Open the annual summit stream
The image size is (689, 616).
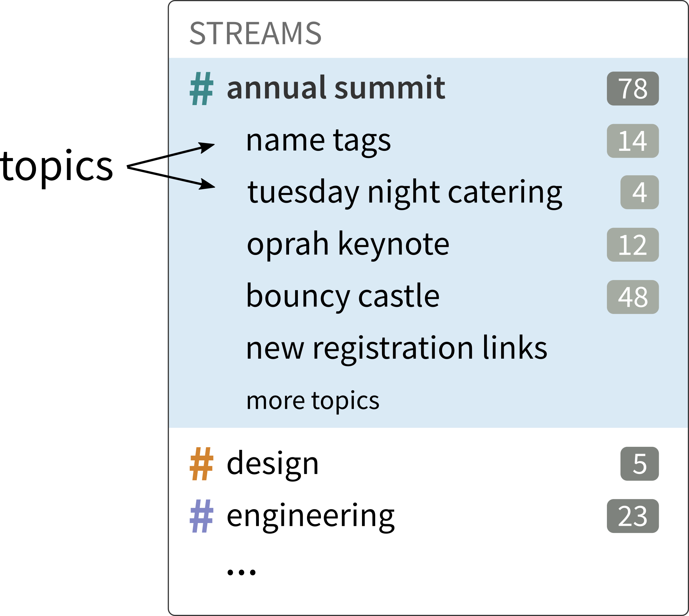(336, 88)
